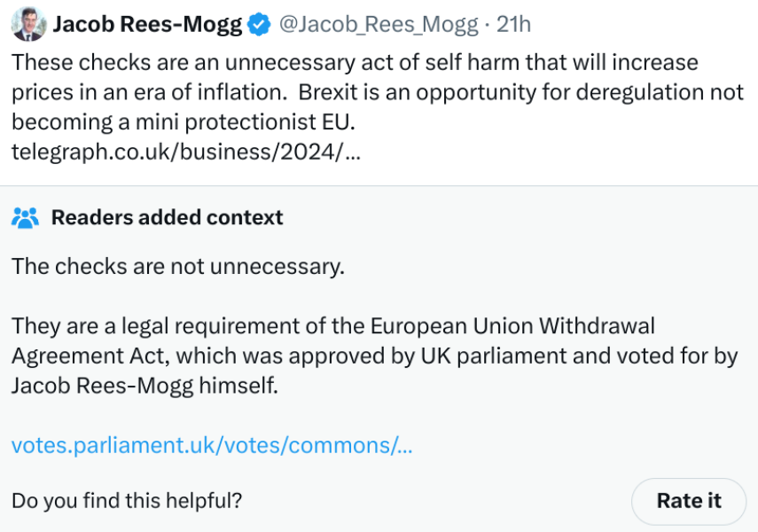Click the blue verified badge next to Jacob Rees-Mogg

257,23
